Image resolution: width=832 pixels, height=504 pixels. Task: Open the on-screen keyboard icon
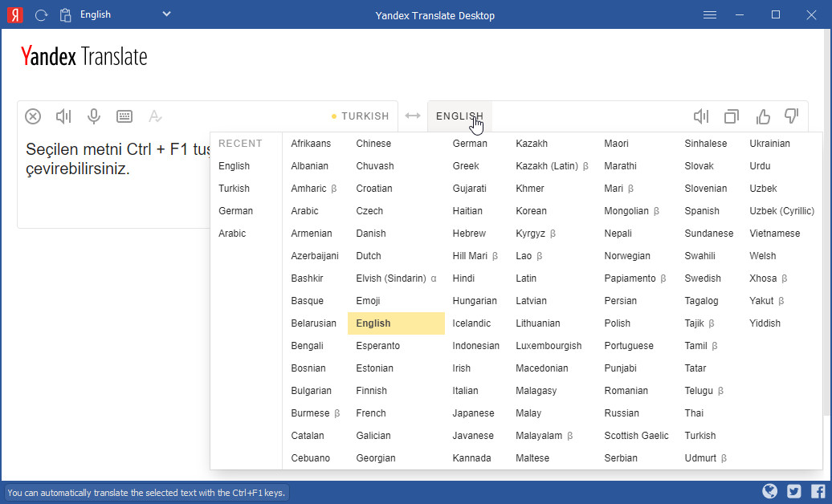point(124,116)
